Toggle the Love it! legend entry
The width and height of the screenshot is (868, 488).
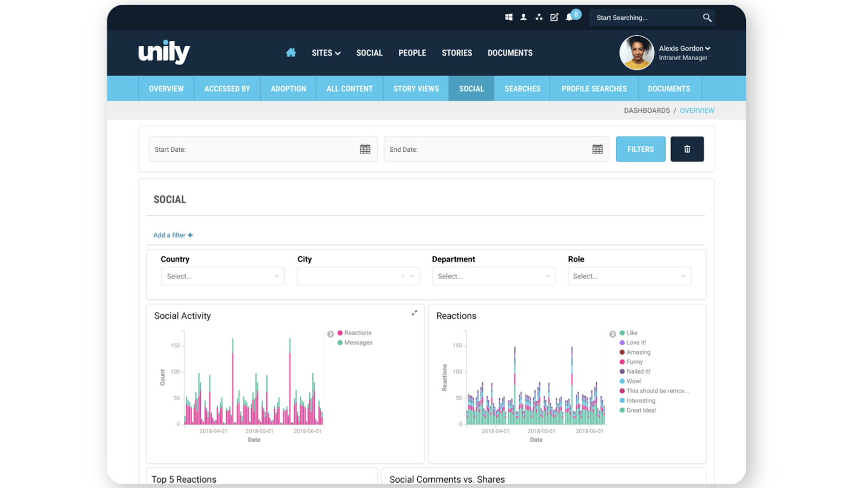(633, 343)
